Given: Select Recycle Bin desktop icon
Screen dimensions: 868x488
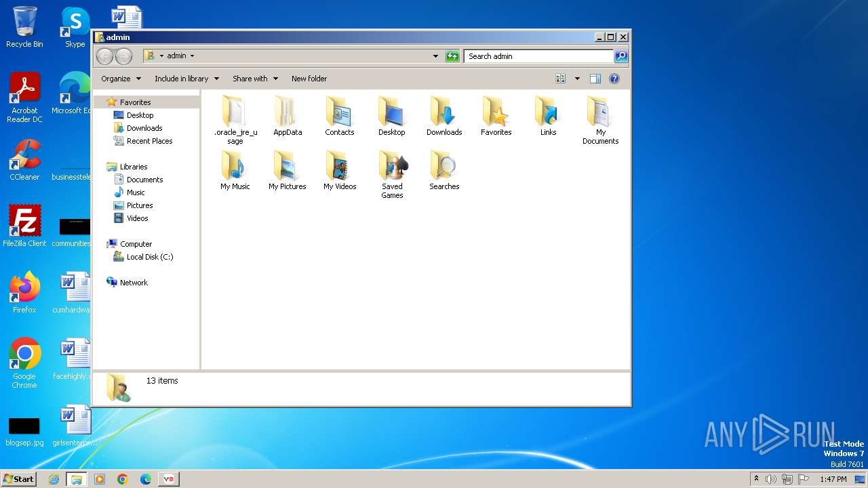Looking at the screenshot, I should point(24,27).
